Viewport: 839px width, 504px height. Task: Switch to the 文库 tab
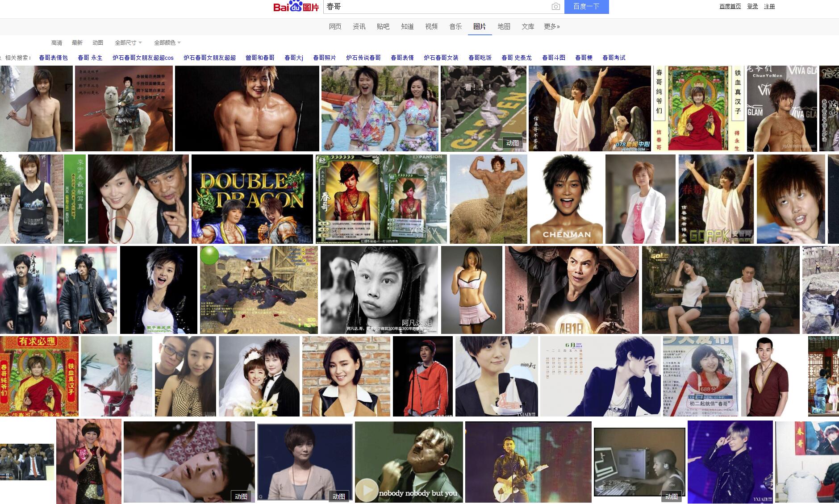point(528,26)
